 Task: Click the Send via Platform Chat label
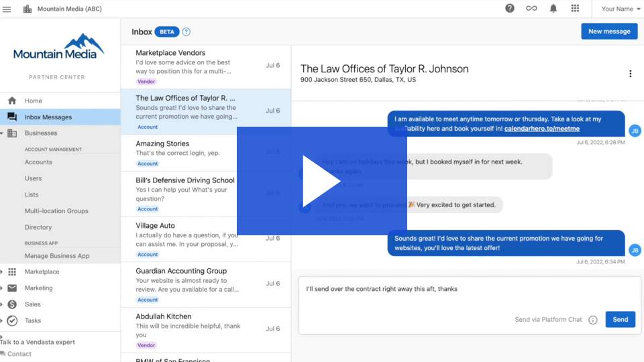pos(548,319)
